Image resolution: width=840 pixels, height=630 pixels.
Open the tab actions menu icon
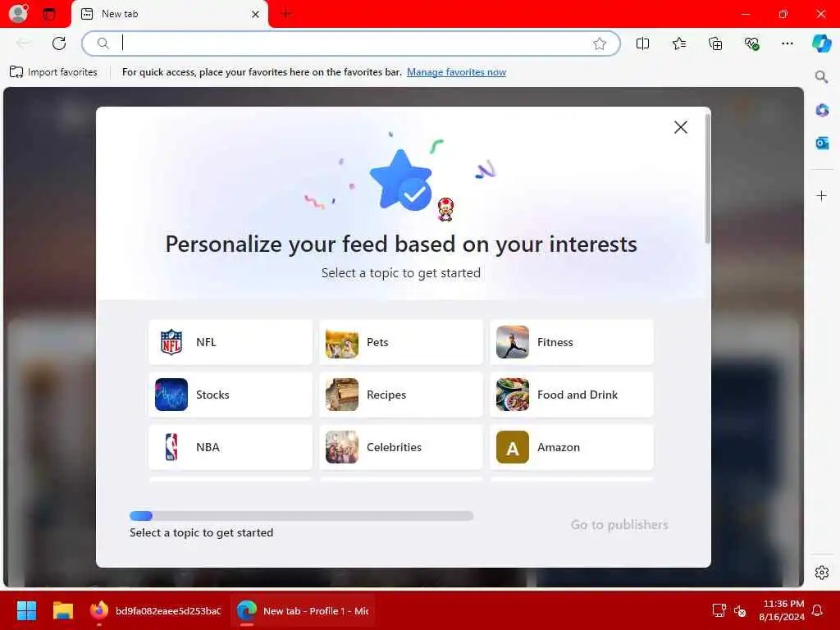(x=49, y=14)
